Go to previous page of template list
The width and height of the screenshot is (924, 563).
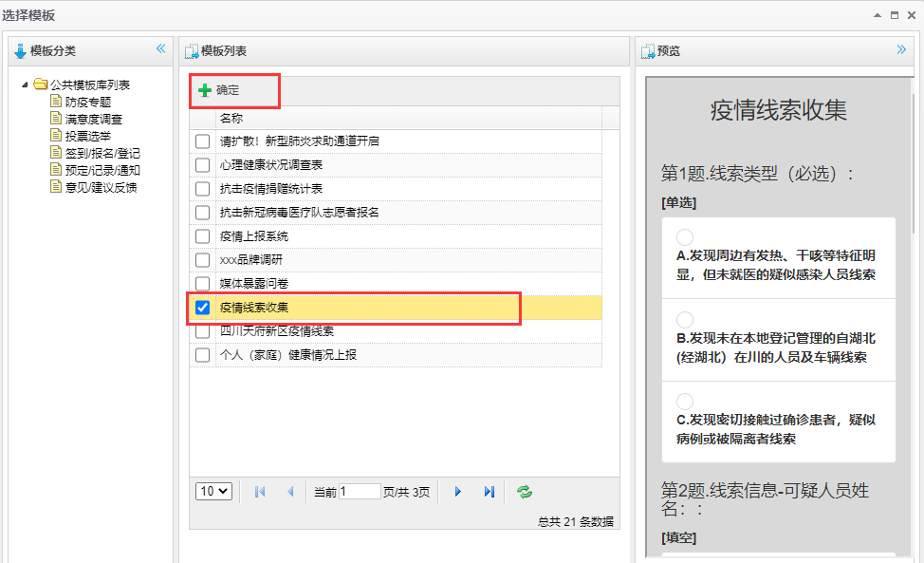pos(290,492)
